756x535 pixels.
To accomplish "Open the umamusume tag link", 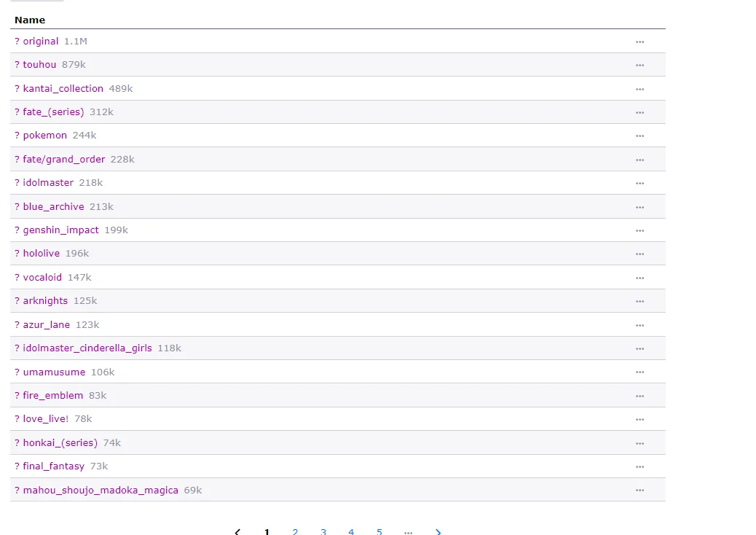I will point(54,372).
